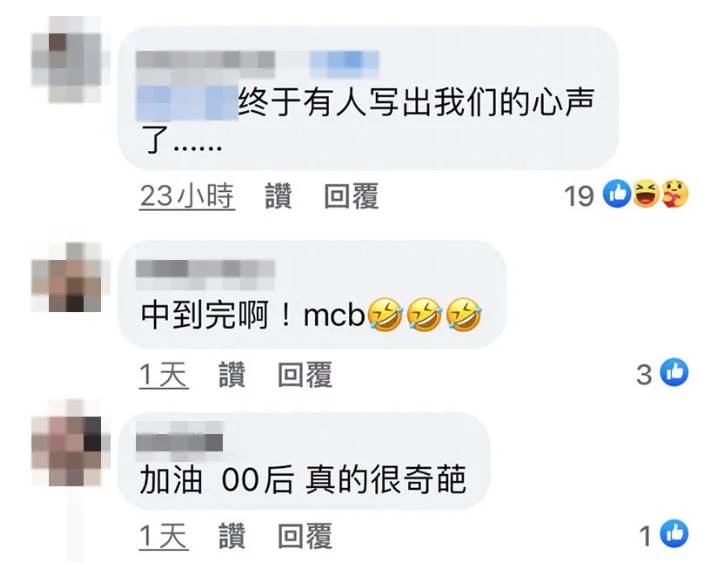Click 讚 under the mcb comment

(x=232, y=374)
